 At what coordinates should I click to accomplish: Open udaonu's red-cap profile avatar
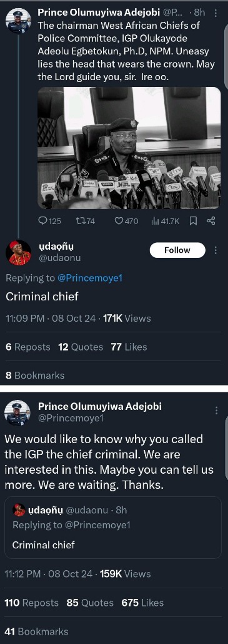19,253
